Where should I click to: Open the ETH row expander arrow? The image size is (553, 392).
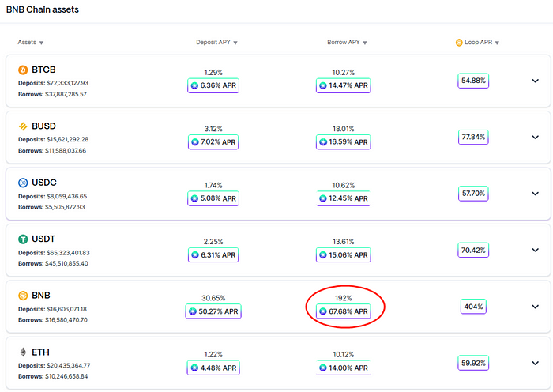535,363
